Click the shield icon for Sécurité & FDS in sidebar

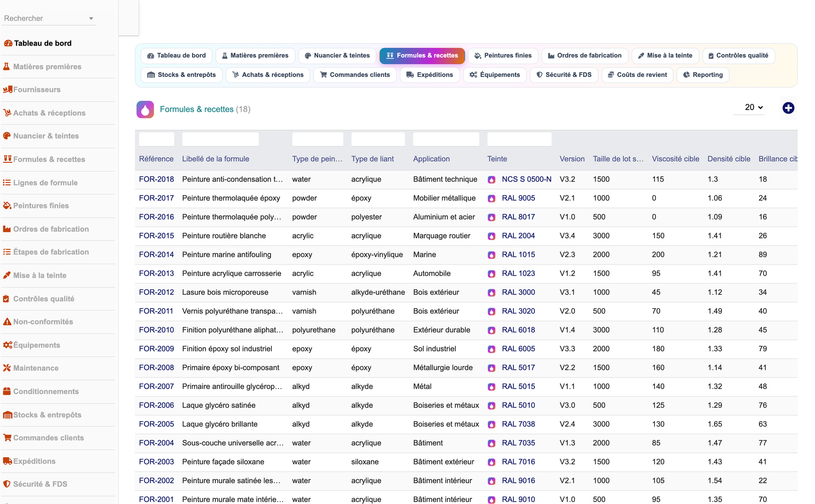(7, 483)
